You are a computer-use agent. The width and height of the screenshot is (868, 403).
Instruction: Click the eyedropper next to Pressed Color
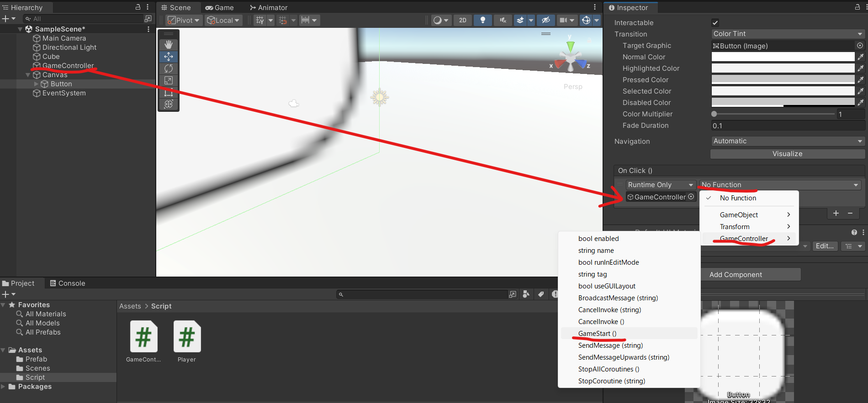860,80
